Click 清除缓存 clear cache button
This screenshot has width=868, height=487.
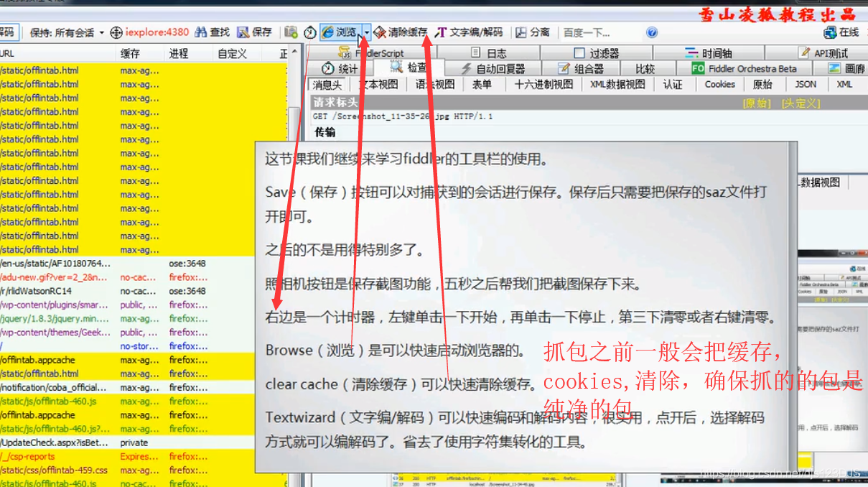[x=401, y=32]
